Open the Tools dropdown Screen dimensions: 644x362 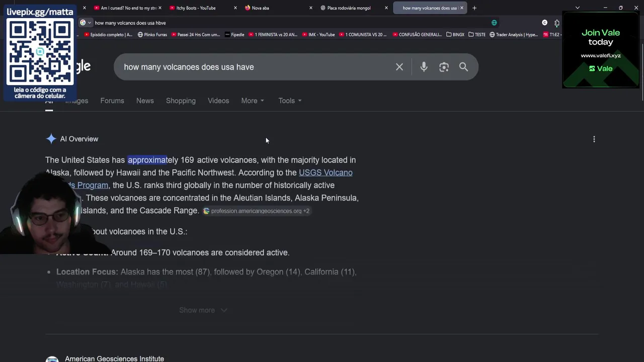[x=290, y=101]
